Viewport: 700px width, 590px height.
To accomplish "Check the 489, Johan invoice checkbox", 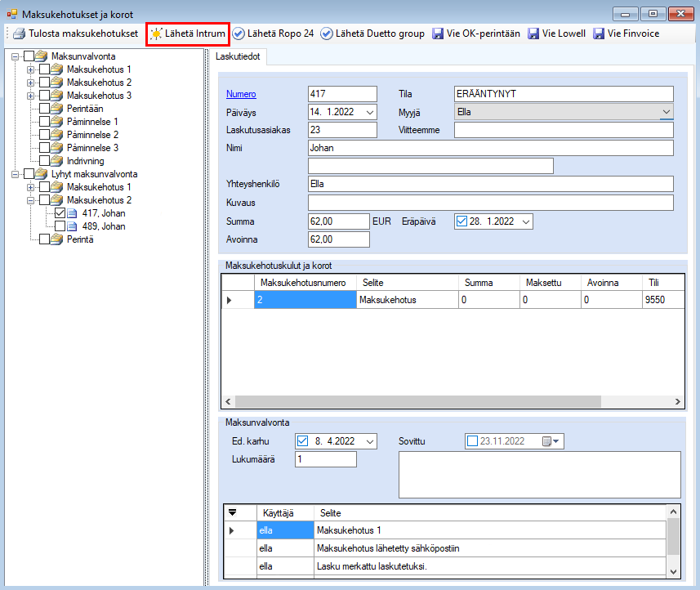I will click(x=60, y=226).
